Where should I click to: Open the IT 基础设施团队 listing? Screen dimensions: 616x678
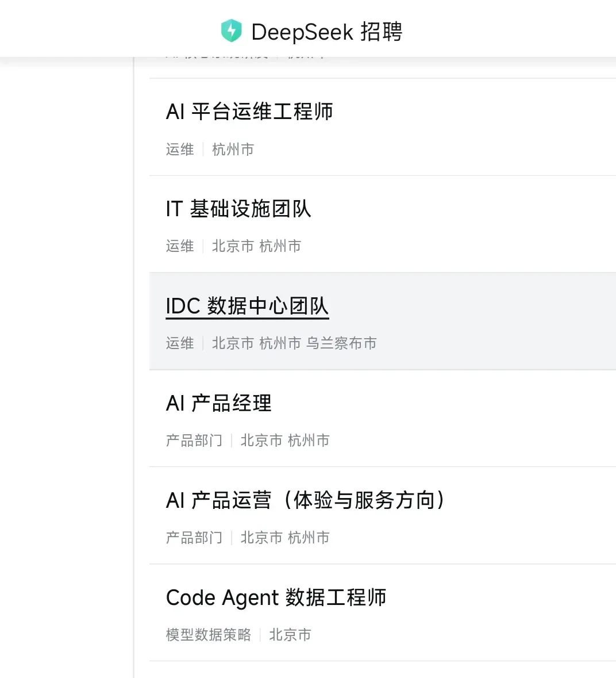tap(238, 209)
